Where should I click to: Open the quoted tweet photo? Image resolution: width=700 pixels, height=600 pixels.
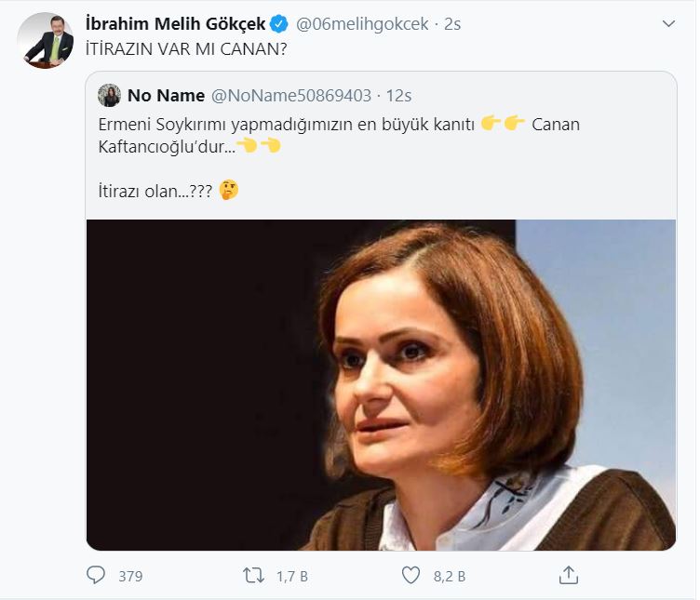[381, 383]
